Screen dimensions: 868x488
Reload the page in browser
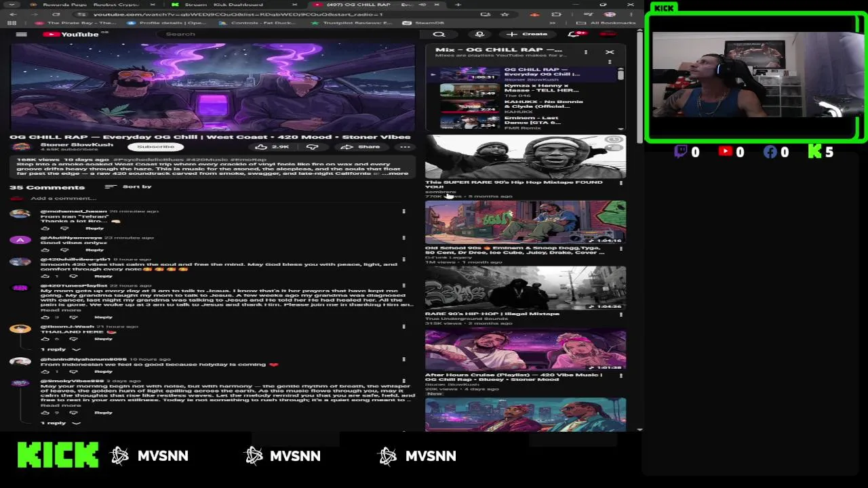coord(56,14)
